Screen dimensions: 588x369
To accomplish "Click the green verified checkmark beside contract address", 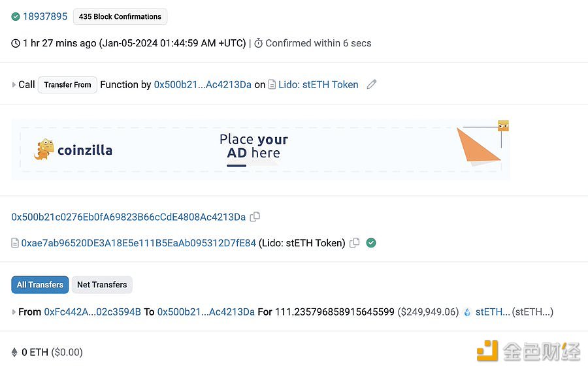I will (x=371, y=243).
